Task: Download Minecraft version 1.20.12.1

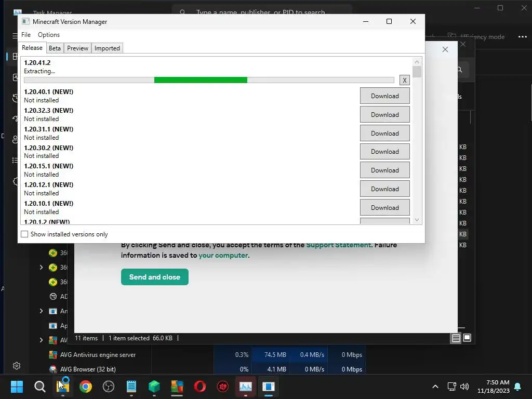Action: [385, 189]
